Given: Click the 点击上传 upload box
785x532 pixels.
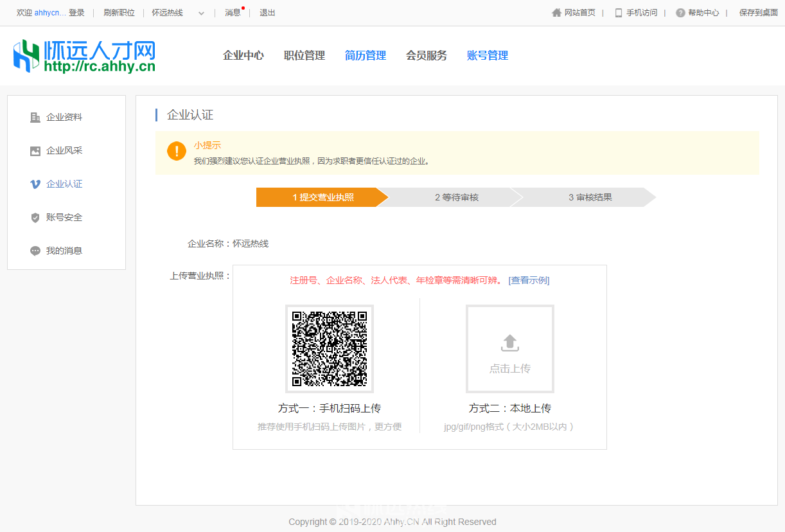Looking at the screenshot, I should pos(510,349).
